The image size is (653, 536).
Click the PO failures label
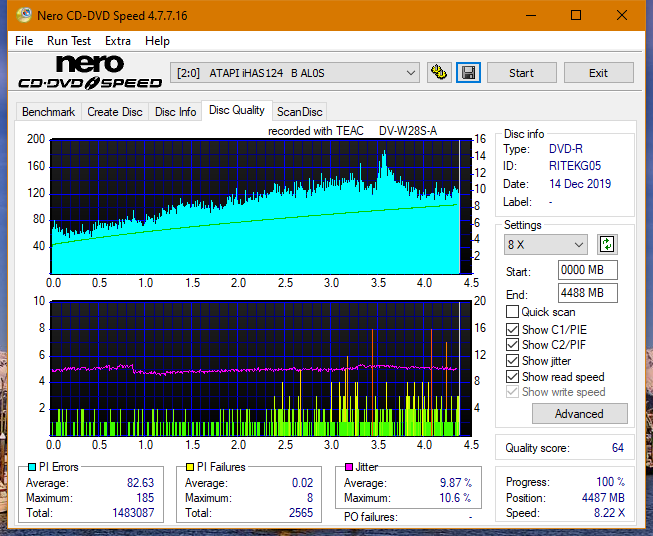pyautogui.click(x=370, y=517)
